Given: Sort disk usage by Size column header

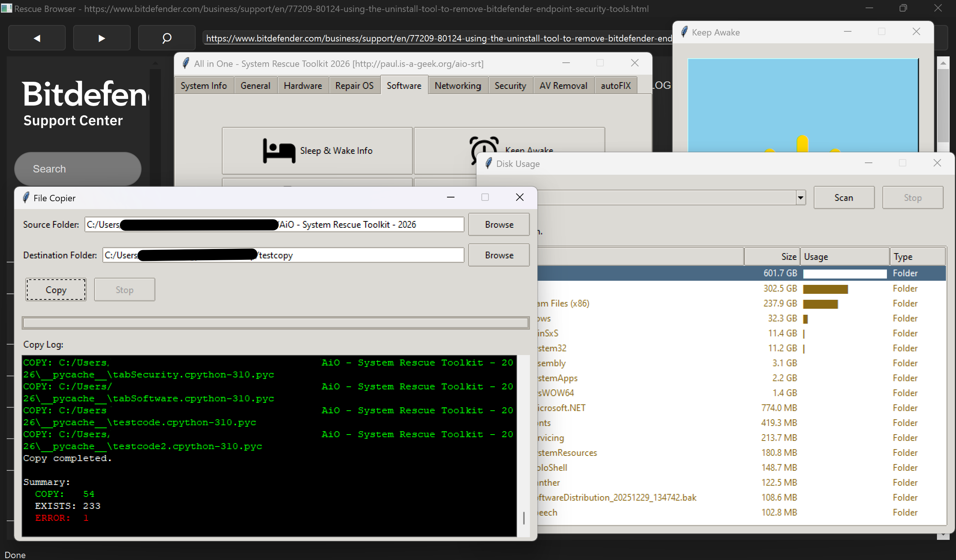Looking at the screenshot, I should (772, 257).
